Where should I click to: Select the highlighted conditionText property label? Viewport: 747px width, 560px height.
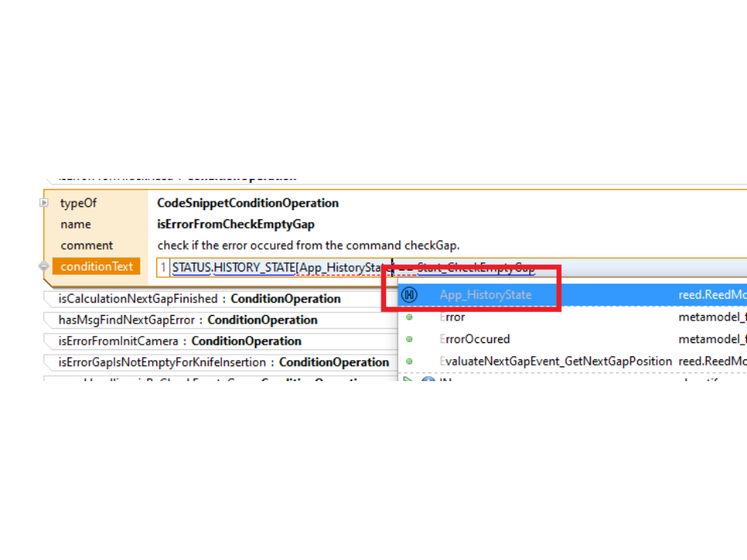[96, 267]
